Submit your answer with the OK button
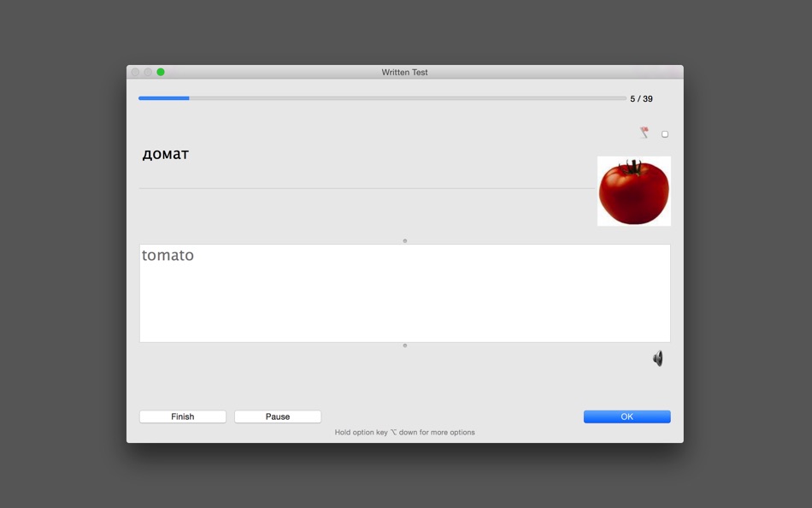This screenshot has width=812, height=508. pyautogui.click(x=627, y=416)
